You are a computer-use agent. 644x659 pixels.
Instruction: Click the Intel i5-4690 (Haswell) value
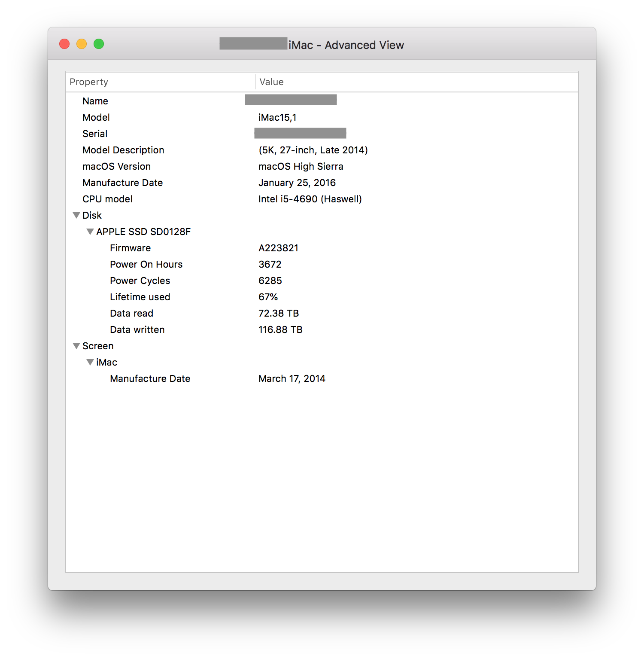click(310, 199)
